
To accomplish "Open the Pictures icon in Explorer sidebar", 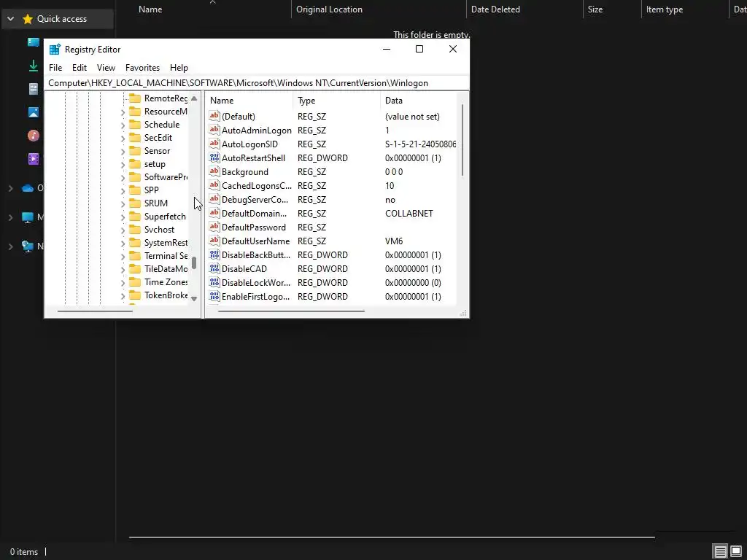I will click(34, 112).
